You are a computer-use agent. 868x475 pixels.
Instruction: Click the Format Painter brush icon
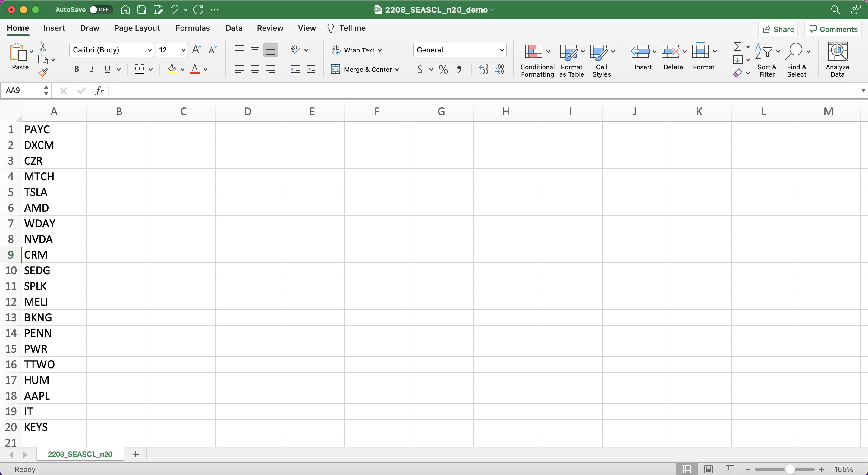pos(43,72)
